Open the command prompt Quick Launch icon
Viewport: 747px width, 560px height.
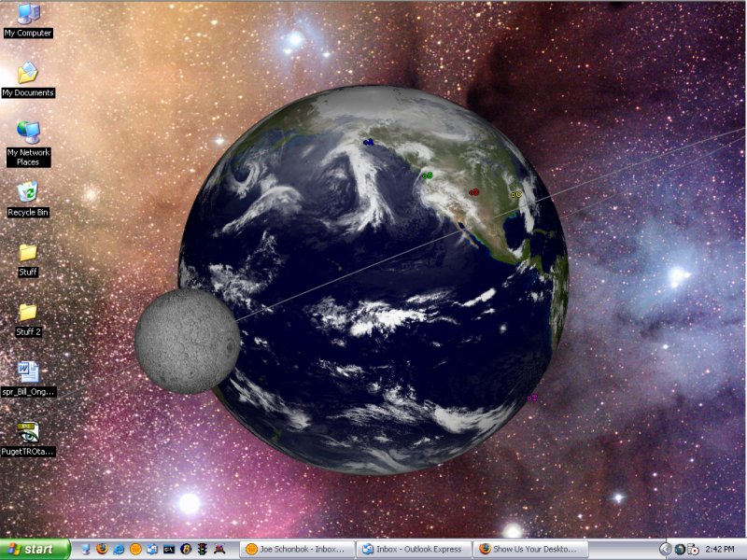169,550
